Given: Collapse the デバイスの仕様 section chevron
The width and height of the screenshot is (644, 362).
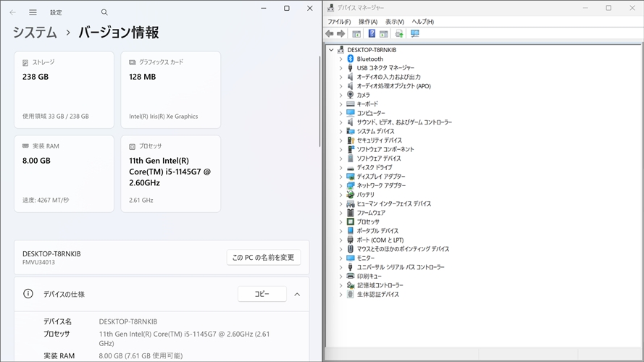Looking at the screenshot, I should click(x=297, y=294).
